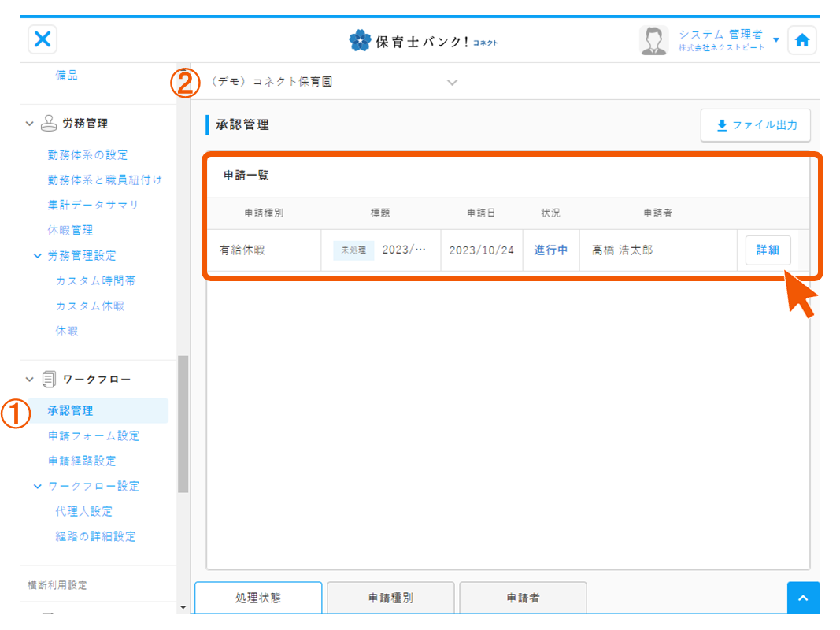Viewport: 840px width, 630px height.
Task: Click the blue X close menu icon
Action: pyautogui.click(x=43, y=39)
